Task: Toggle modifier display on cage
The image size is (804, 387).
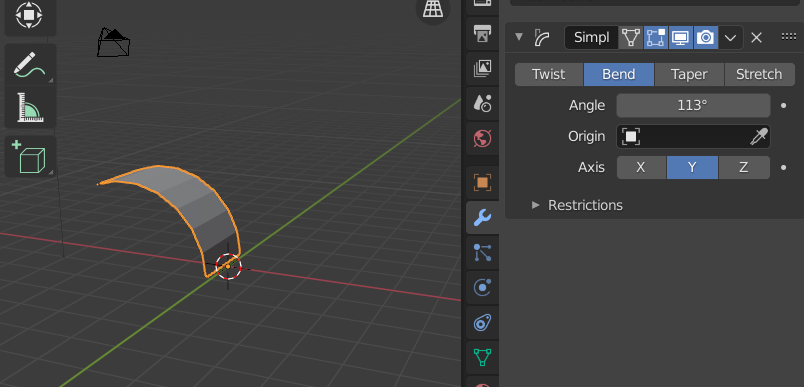Action: click(x=631, y=37)
